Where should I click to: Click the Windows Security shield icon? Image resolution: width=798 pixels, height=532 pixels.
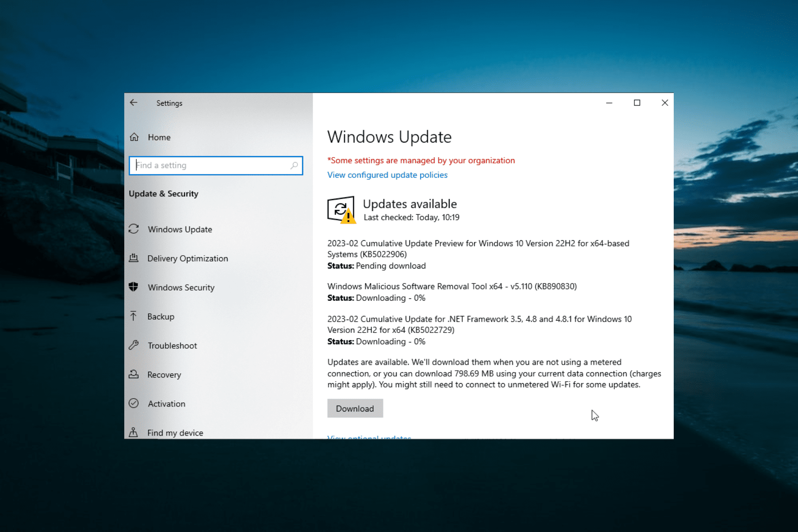[133, 287]
